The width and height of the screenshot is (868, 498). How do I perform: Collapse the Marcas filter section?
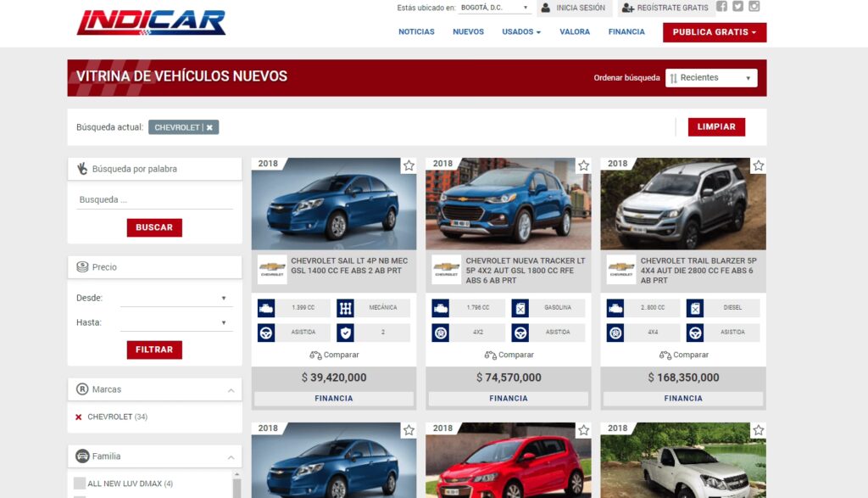(x=231, y=390)
